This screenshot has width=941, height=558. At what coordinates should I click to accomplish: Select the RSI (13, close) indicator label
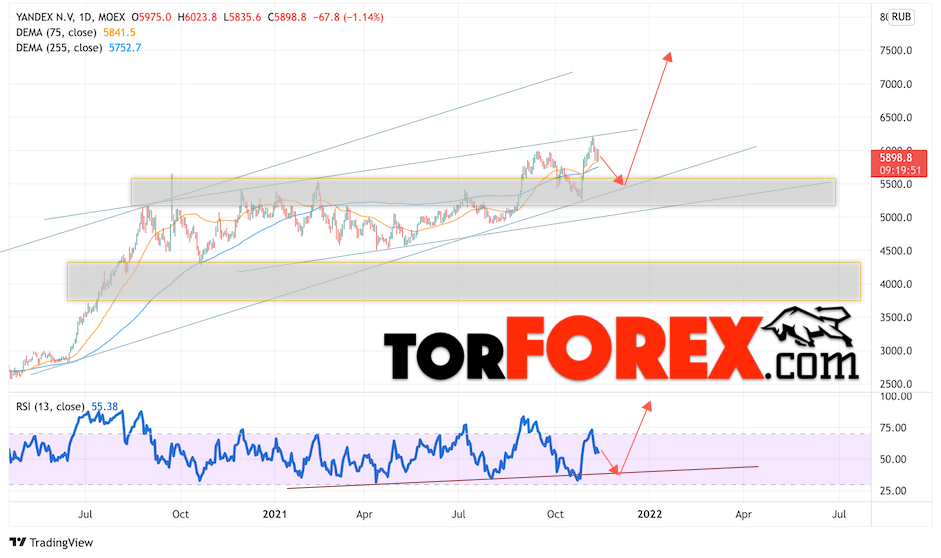tap(50, 406)
